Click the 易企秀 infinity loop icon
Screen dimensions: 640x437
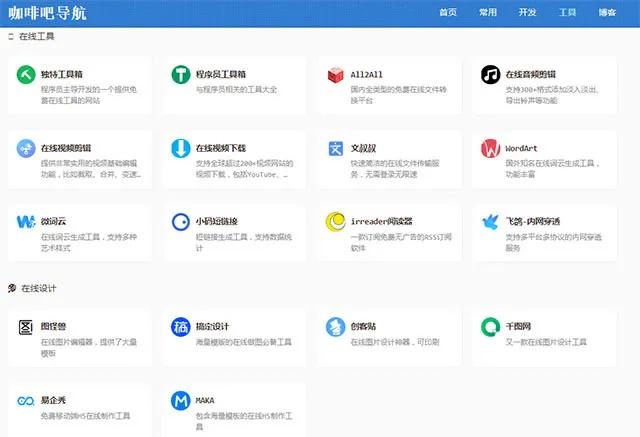pos(26,401)
